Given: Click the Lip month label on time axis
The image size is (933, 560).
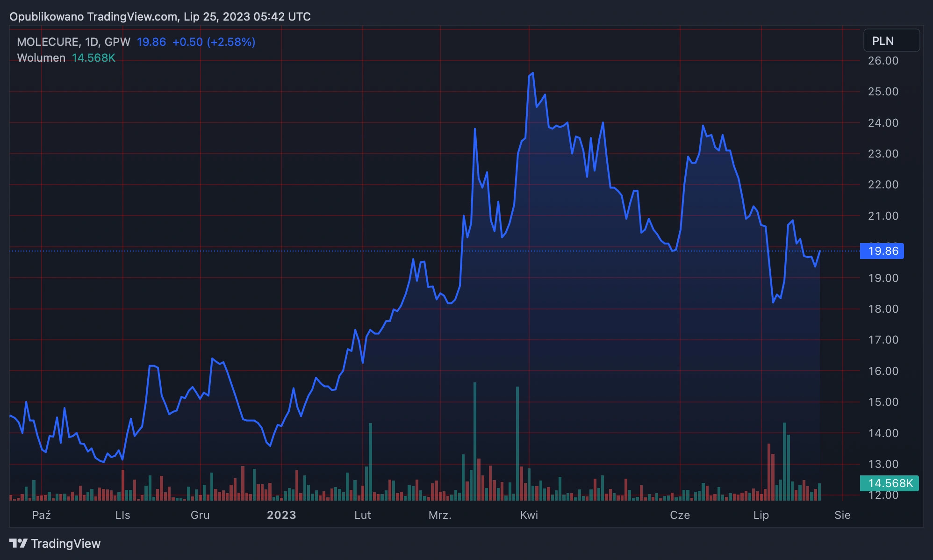Looking at the screenshot, I should pos(761,515).
